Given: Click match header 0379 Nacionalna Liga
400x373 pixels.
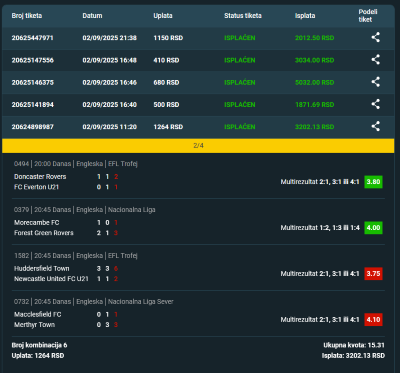Looking at the screenshot, I should (x=85, y=210).
